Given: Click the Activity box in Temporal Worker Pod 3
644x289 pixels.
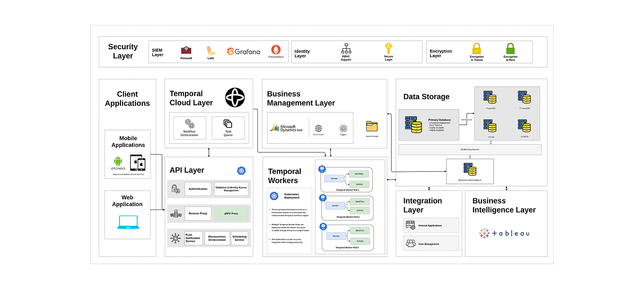Looking at the screenshot, I should [x=359, y=241].
